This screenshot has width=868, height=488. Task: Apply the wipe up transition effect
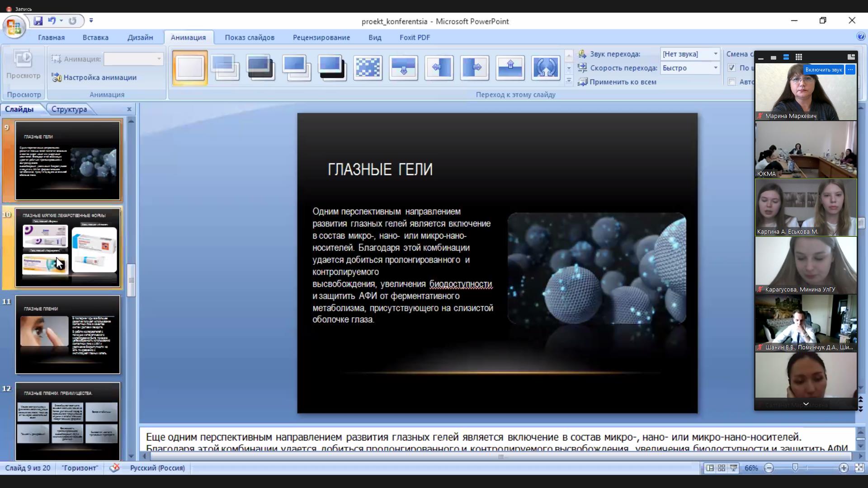click(510, 68)
